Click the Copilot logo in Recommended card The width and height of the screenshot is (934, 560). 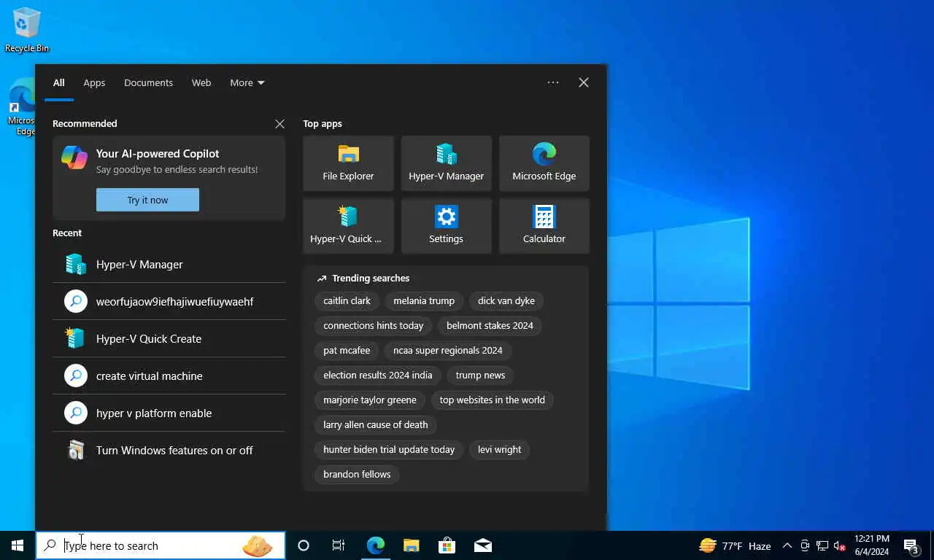[x=74, y=157]
